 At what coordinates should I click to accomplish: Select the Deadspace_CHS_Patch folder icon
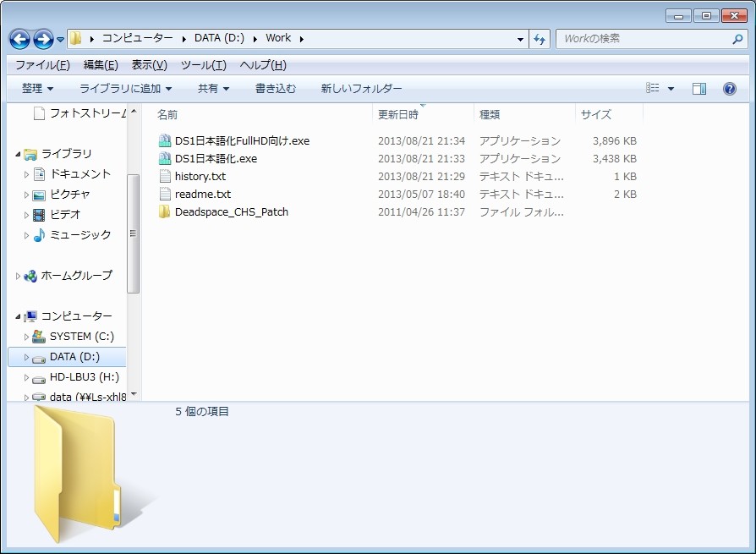[x=164, y=211]
